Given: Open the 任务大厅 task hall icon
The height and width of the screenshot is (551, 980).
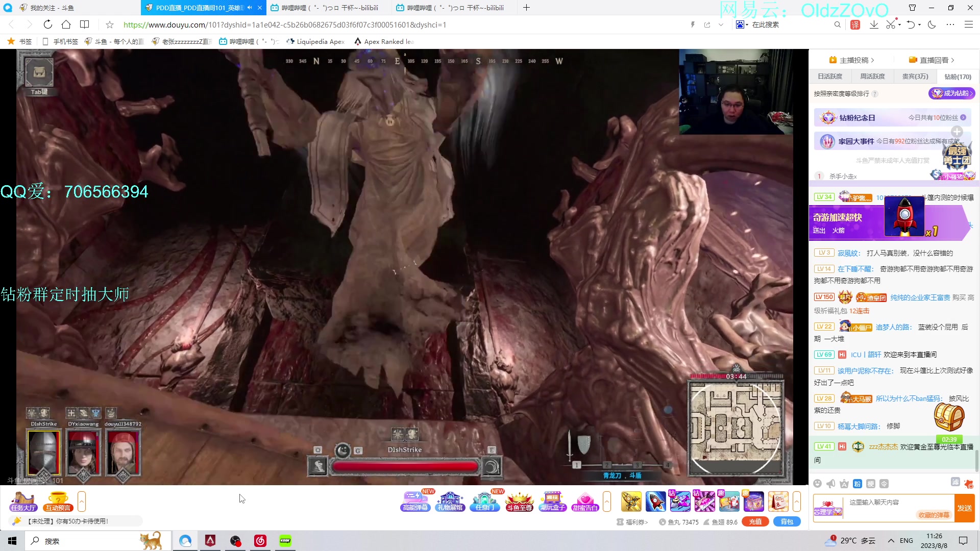Looking at the screenshot, I should 23,502.
